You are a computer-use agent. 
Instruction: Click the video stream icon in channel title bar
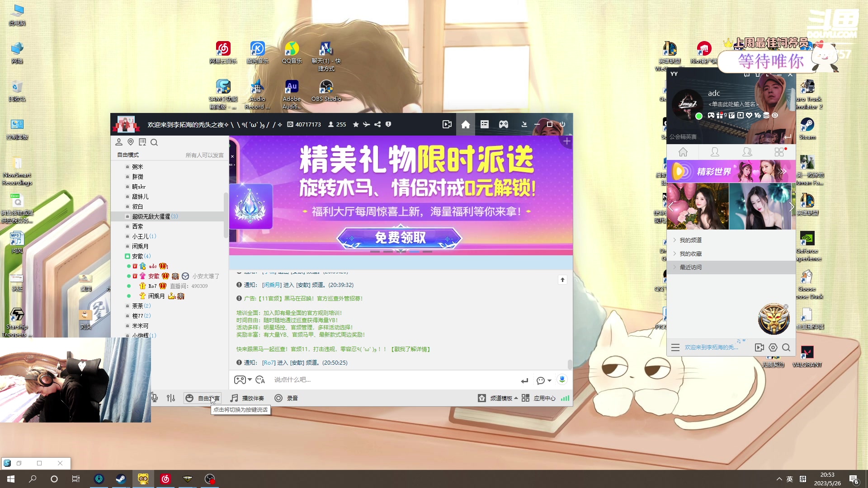click(x=447, y=124)
